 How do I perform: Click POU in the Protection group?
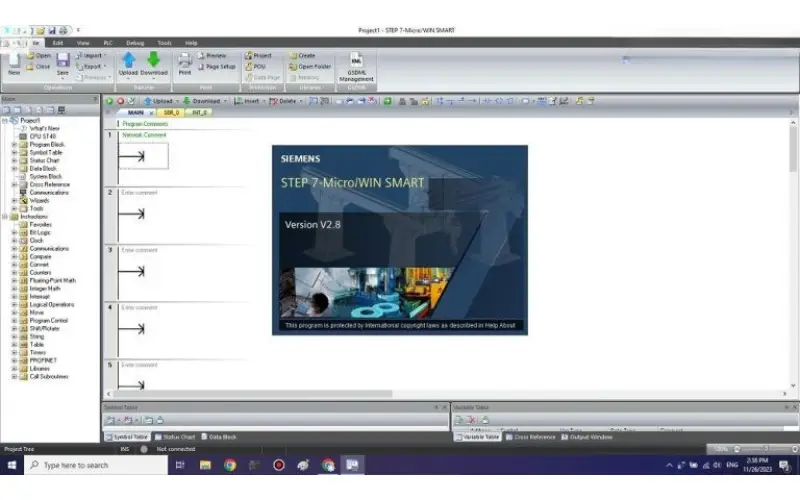point(255,66)
